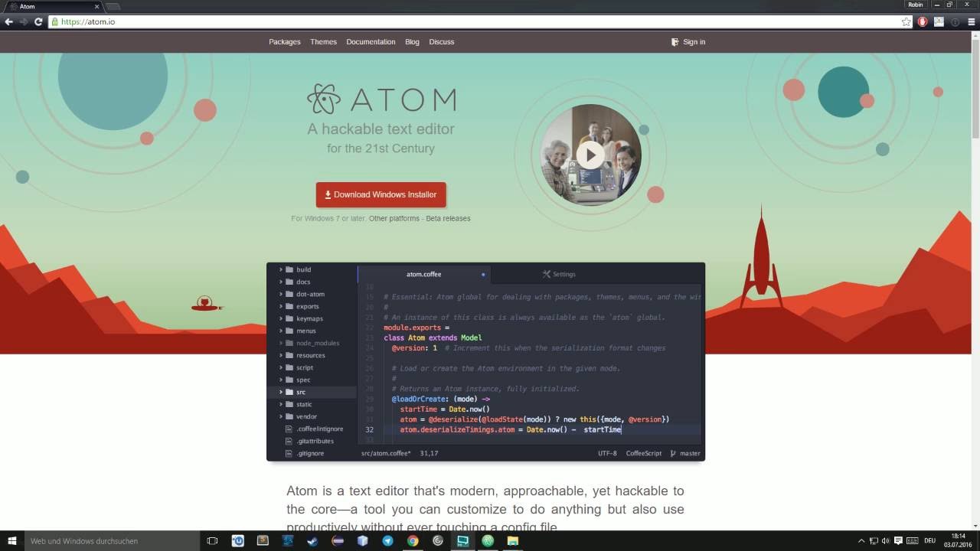980x551 pixels.
Task: Expand the menus folder
Action: point(281,331)
